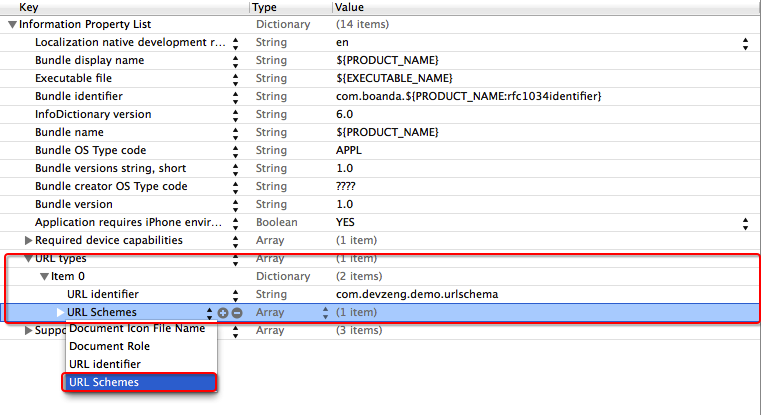Image resolution: width=761 pixels, height=415 pixels.
Task: Select the Executable file row
Action: [73, 78]
